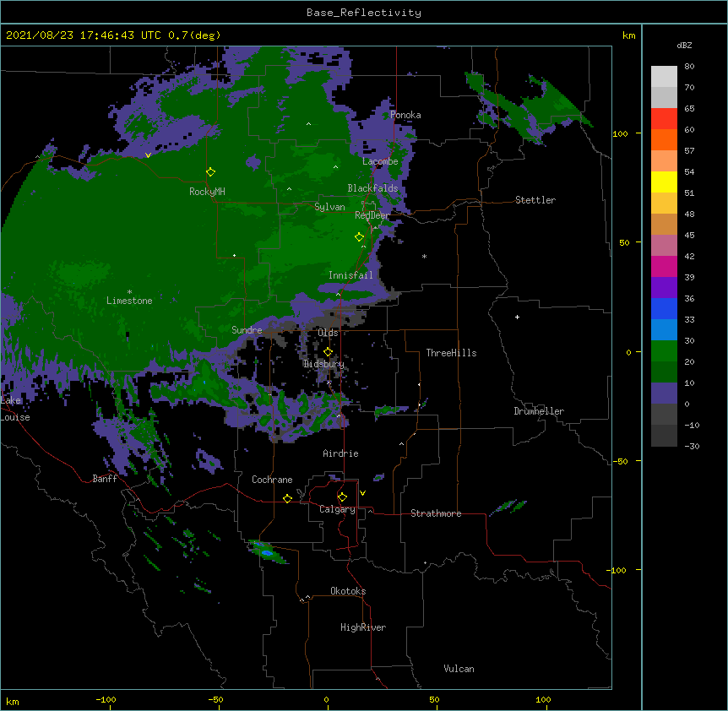Image resolution: width=728 pixels, height=711 pixels.
Task: Click the Sylvan town label
Action: tap(329, 207)
